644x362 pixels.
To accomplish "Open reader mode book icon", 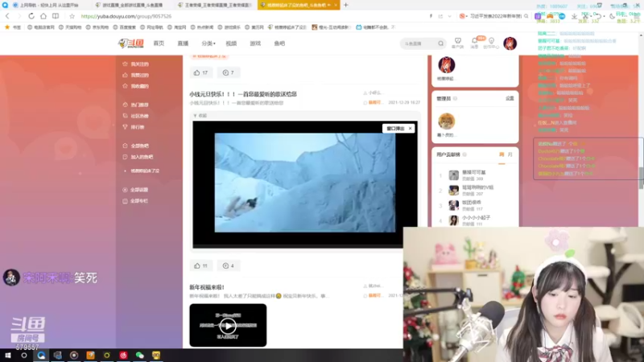I will [x=56, y=16].
